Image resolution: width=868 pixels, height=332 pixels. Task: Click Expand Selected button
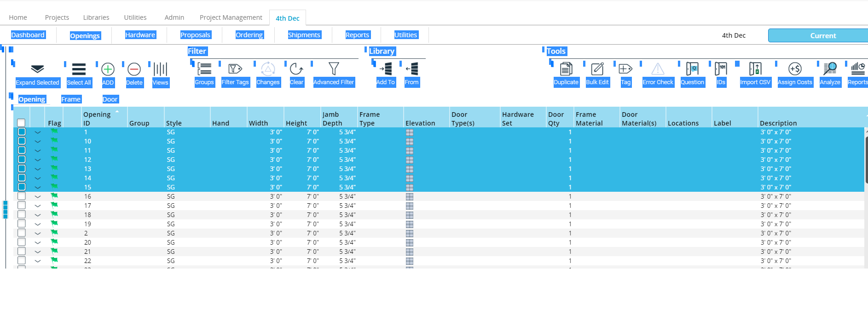(37, 74)
